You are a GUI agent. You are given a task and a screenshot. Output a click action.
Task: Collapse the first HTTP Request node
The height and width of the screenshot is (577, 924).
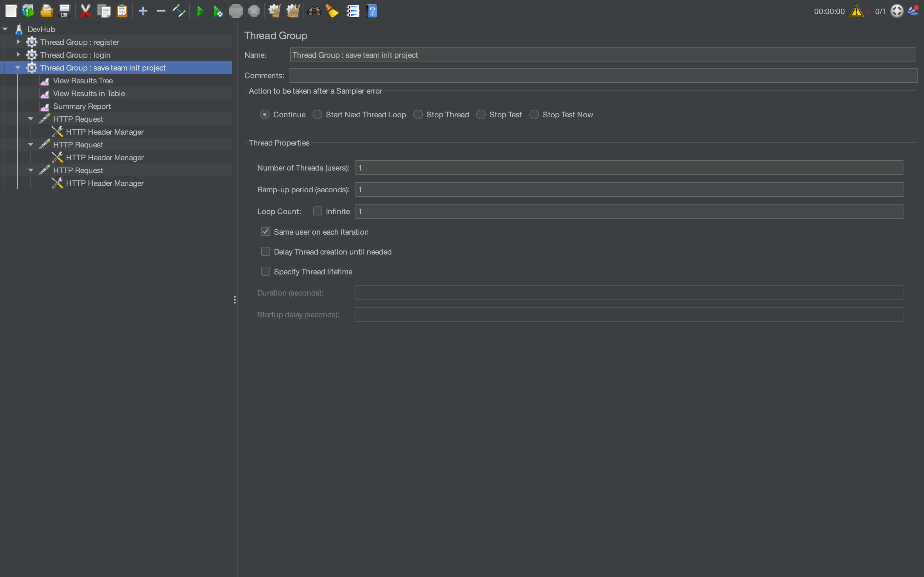click(31, 119)
